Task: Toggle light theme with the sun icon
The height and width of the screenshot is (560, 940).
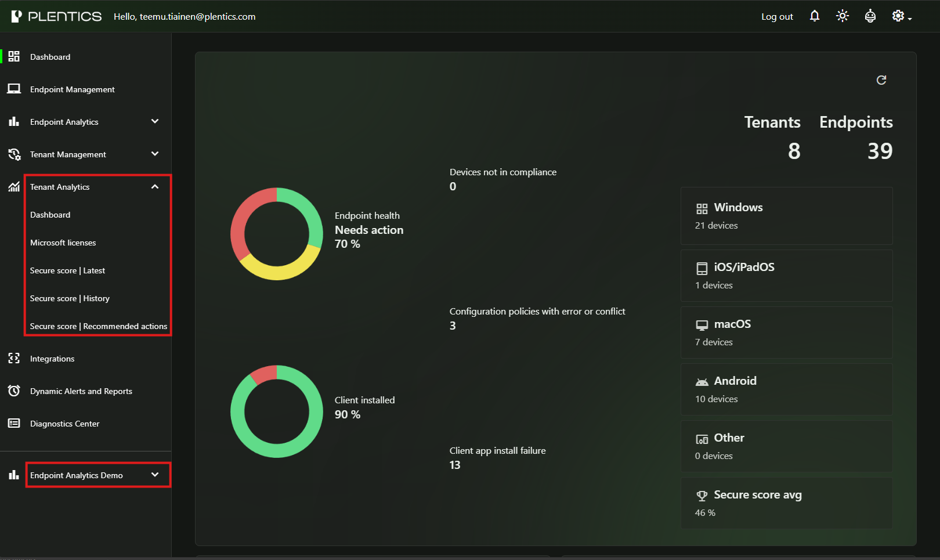Action: pyautogui.click(x=842, y=16)
